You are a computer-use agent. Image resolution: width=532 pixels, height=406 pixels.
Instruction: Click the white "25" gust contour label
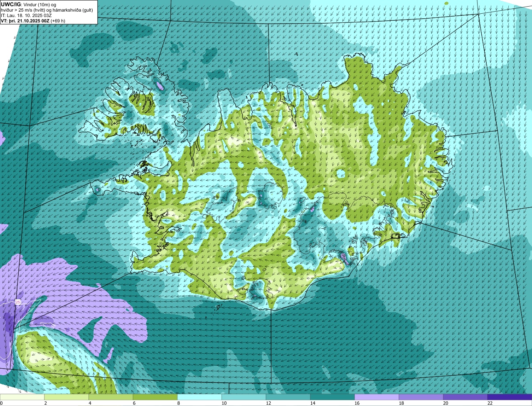coord(18,302)
